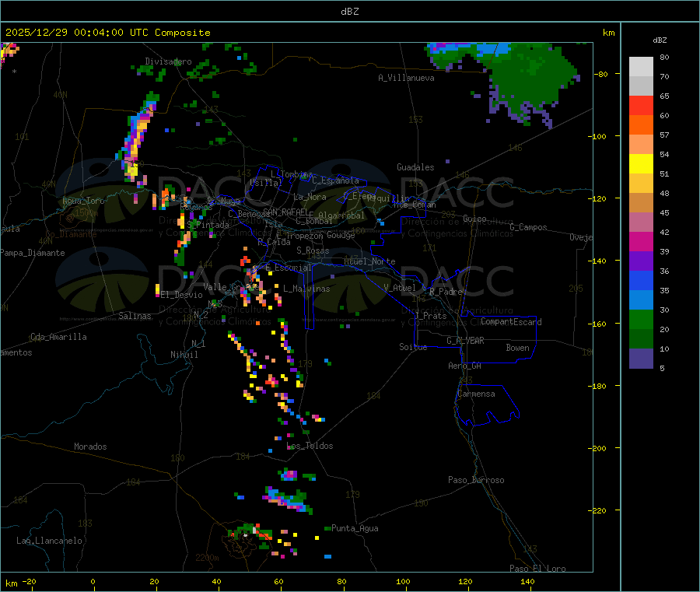The image size is (700, 592).
Task: Click the slate purple swatch above 5
Action: click(x=641, y=358)
